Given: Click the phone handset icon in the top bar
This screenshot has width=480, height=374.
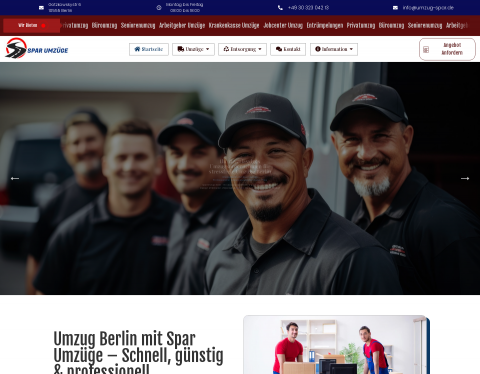Looking at the screenshot, I should (280, 8).
